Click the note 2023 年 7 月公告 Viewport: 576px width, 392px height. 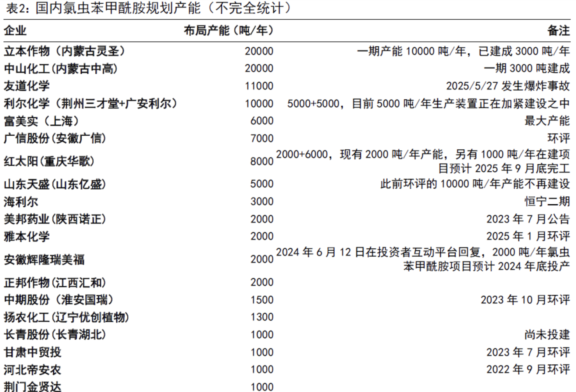pos(528,219)
